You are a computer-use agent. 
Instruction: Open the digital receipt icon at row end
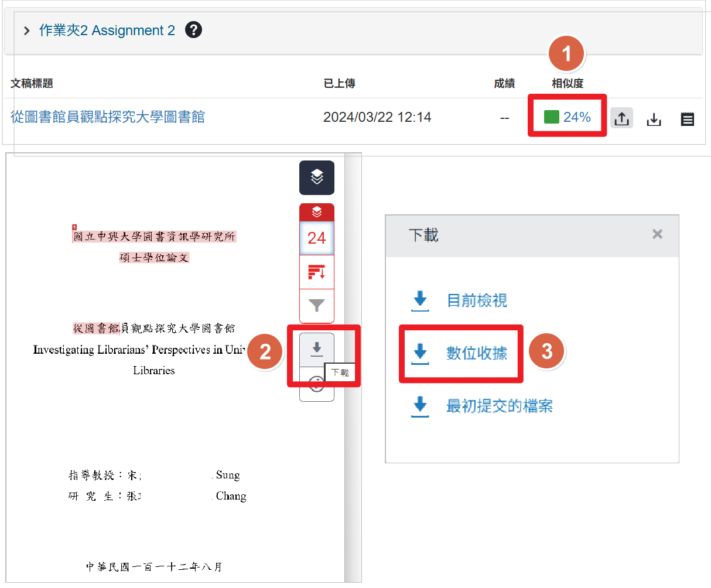[687, 117]
